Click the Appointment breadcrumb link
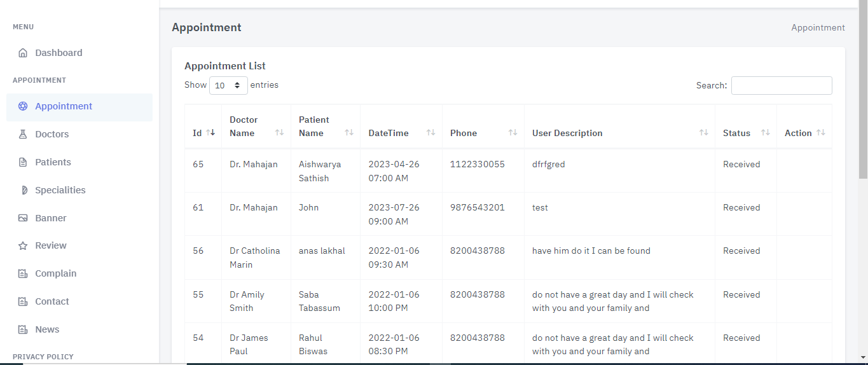Viewport: 868px width, 365px height. pos(818,27)
